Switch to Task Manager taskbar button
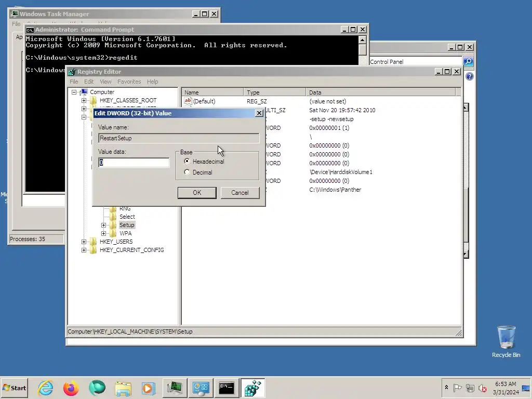This screenshot has height=399, width=532. (175, 388)
